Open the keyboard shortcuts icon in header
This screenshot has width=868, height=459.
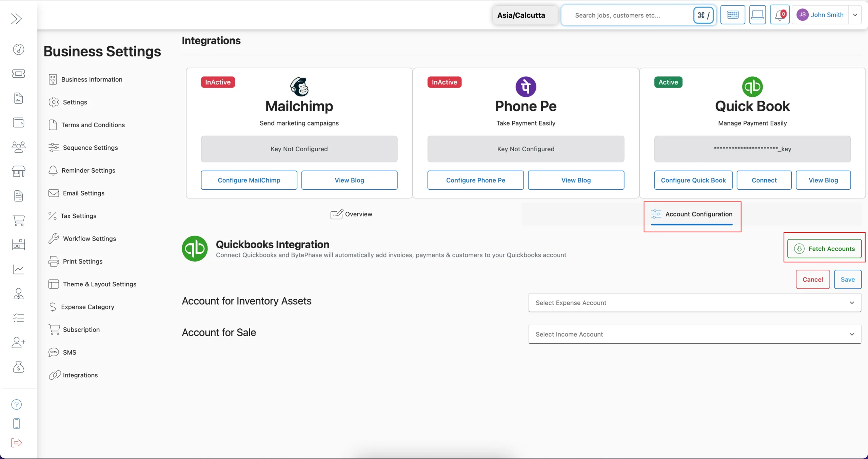point(733,15)
